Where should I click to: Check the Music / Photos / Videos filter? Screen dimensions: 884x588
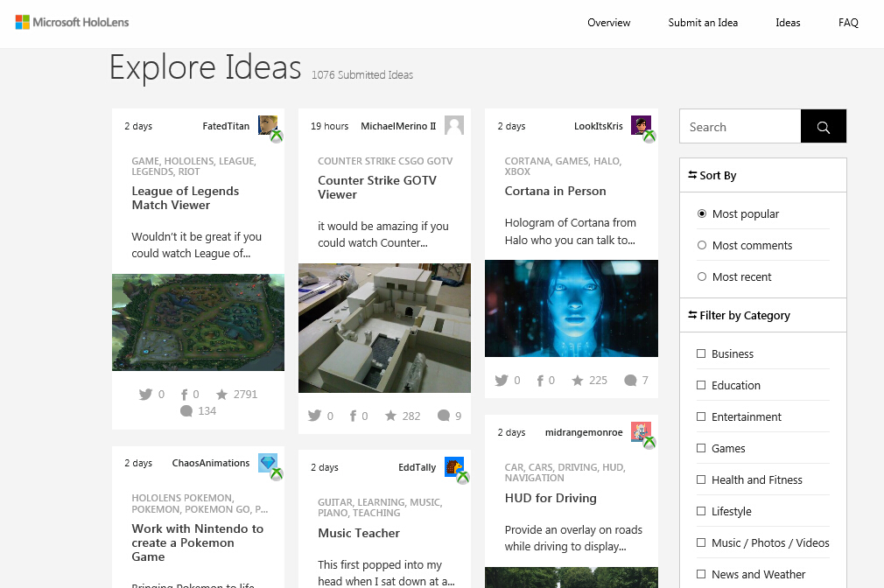[701, 542]
